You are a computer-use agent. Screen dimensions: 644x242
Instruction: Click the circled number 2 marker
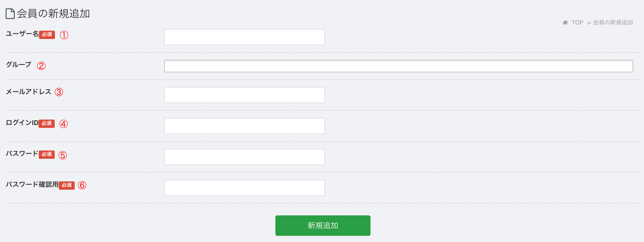coord(41,66)
